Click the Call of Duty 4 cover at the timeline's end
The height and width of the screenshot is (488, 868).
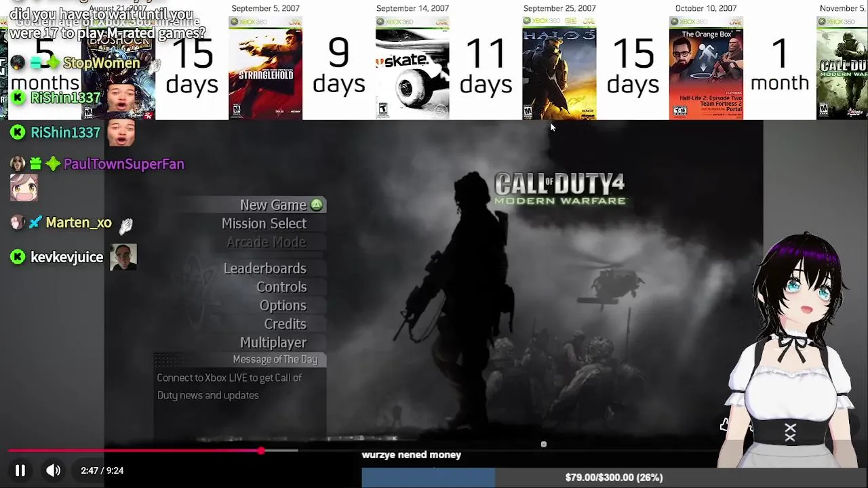pos(842,68)
